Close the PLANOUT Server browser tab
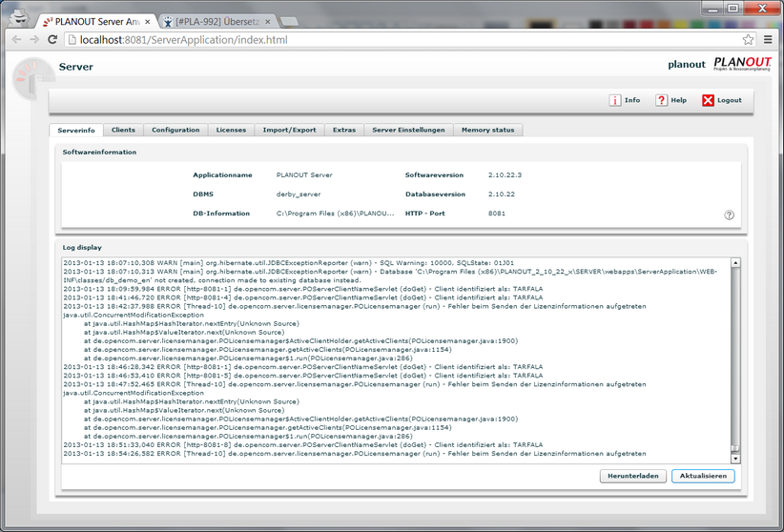 point(148,22)
